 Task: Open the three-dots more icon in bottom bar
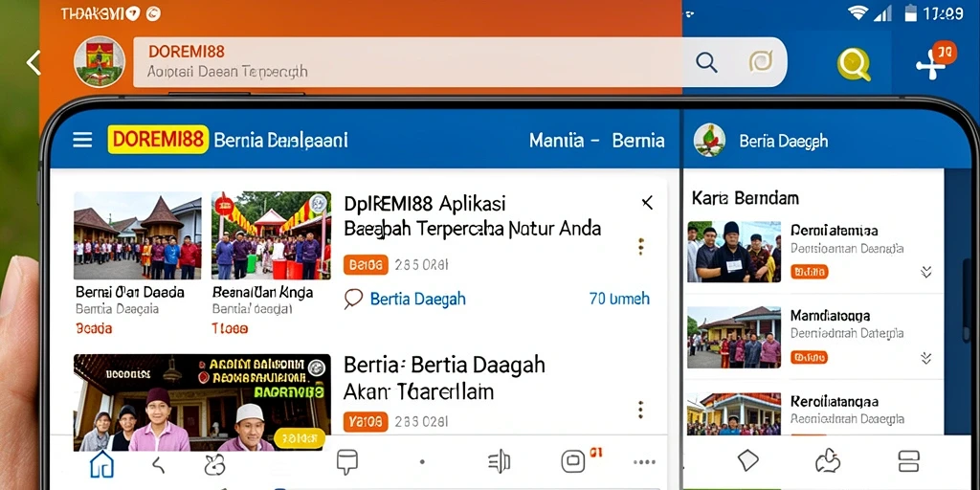click(644, 462)
